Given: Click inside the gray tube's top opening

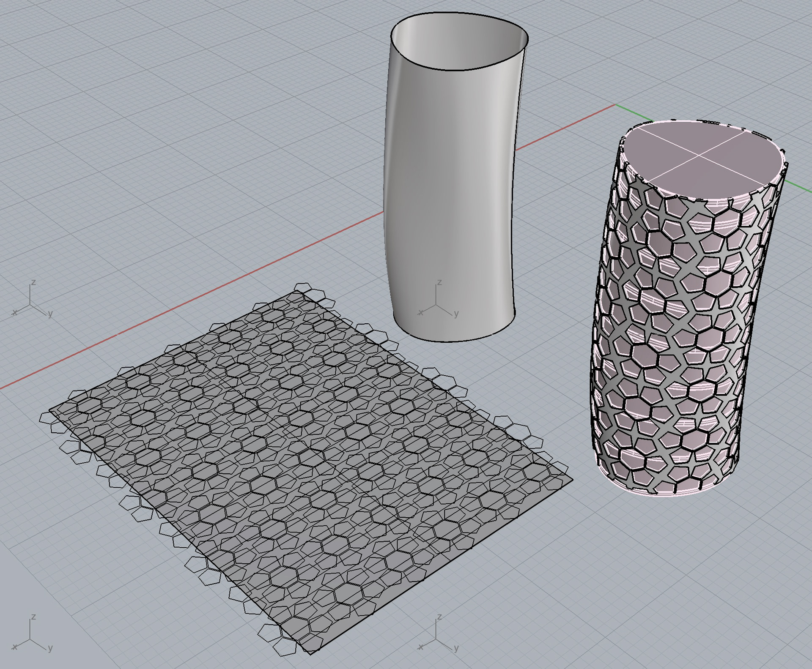Looking at the screenshot, I should coord(459,42).
